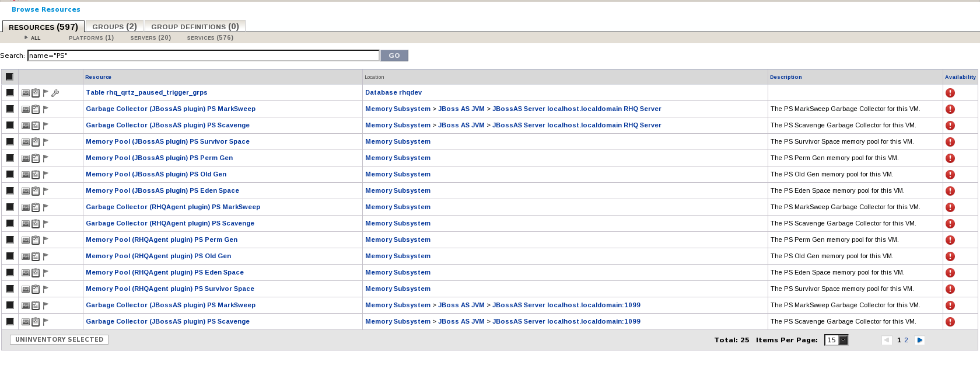Click alerts flag for JBossAS PS Perm Gen row
Image resolution: width=980 pixels, height=368 pixels.
point(45,158)
